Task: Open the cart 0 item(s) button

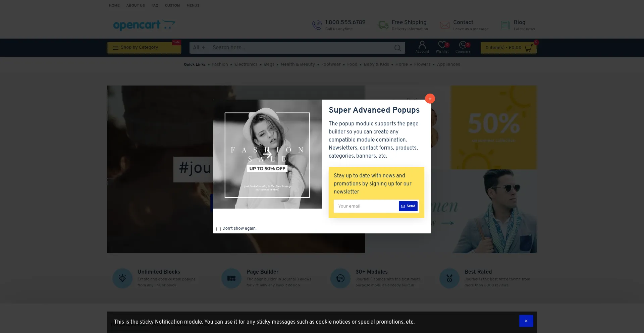Action: [508, 48]
